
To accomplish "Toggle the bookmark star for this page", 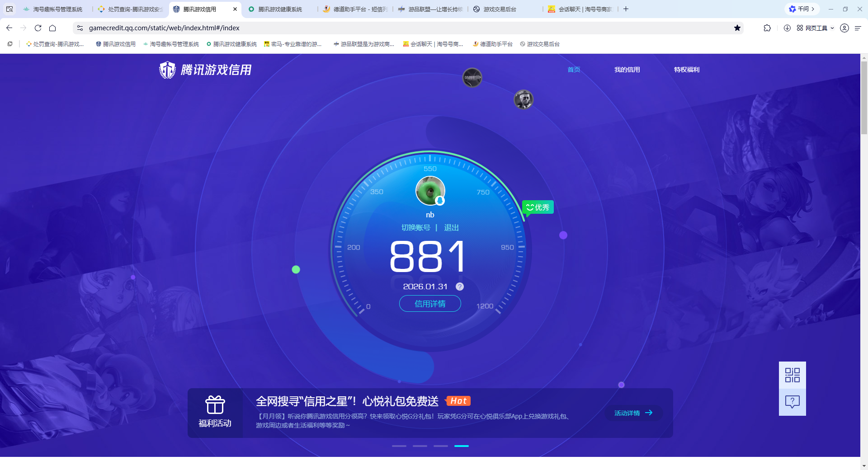I will (738, 28).
